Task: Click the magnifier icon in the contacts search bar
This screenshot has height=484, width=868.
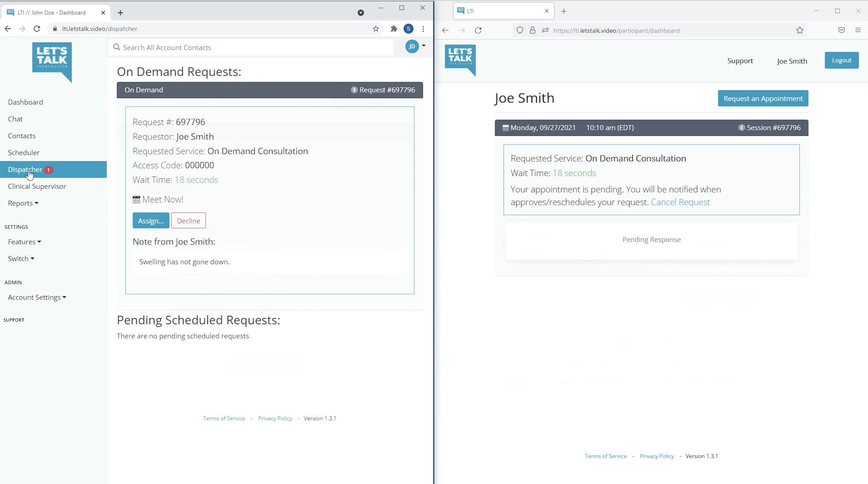Action: click(x=117, y=47)
